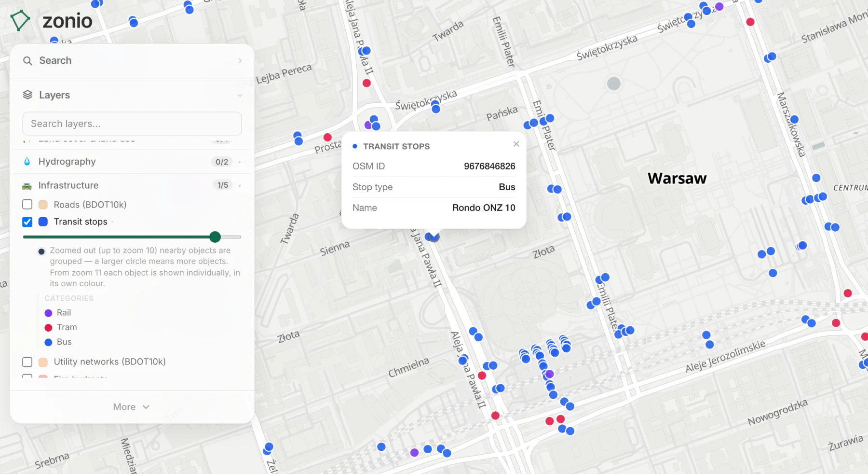Image resolution: width=868 pixels, height=474 pixels.
Task: Click the Rondo ONZ 10 name value
Action: [484, 208]
